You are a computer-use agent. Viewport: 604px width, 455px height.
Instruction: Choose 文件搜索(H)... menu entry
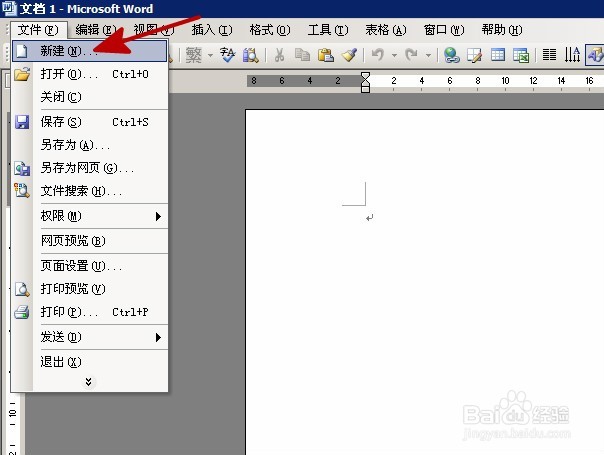90,191
